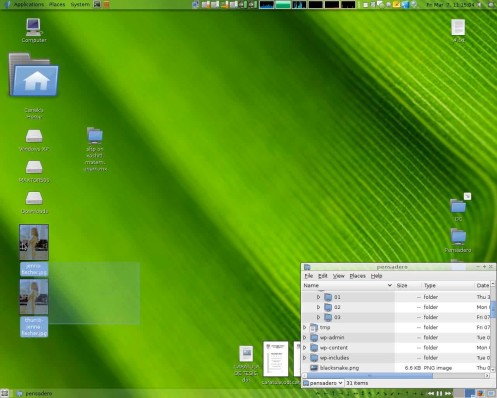Click the 33 items status text
497x398 pixels.
(357, 383)
